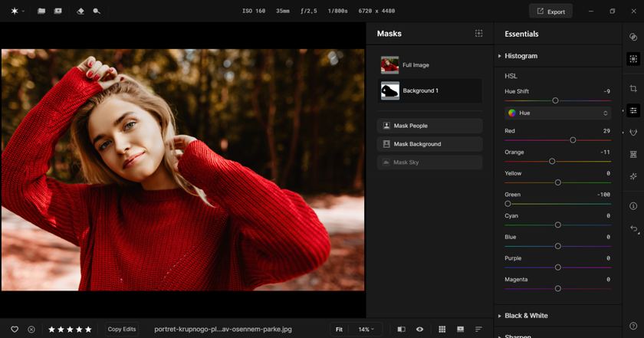Click the image filename portret-krupnogo-pl...jpg
Image resolution: width=644 pixels, height=338 pixels.
(223, 330)
